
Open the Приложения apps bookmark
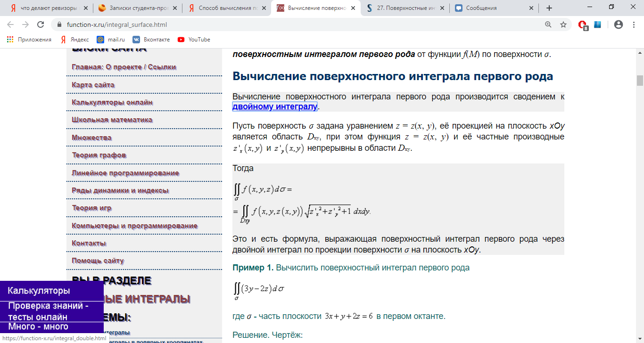click(29, 40)
